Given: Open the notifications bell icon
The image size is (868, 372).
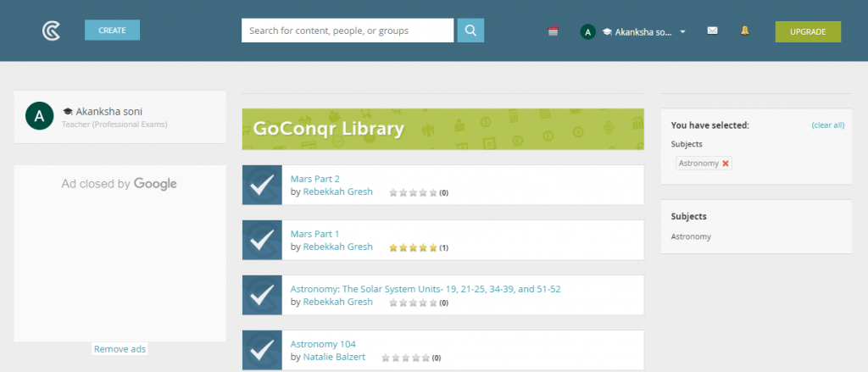Looking at the screenshot, I should (745, 31).
